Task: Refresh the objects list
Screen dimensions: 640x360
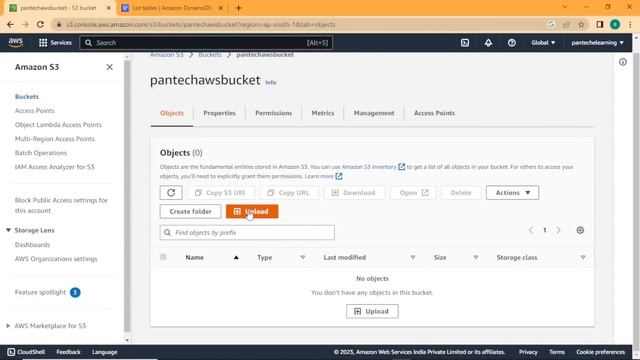Action: 171,193
